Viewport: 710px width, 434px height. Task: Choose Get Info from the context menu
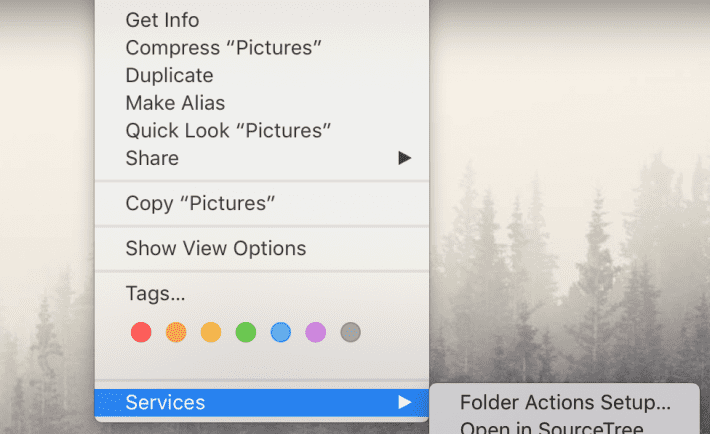coord(162,20)
